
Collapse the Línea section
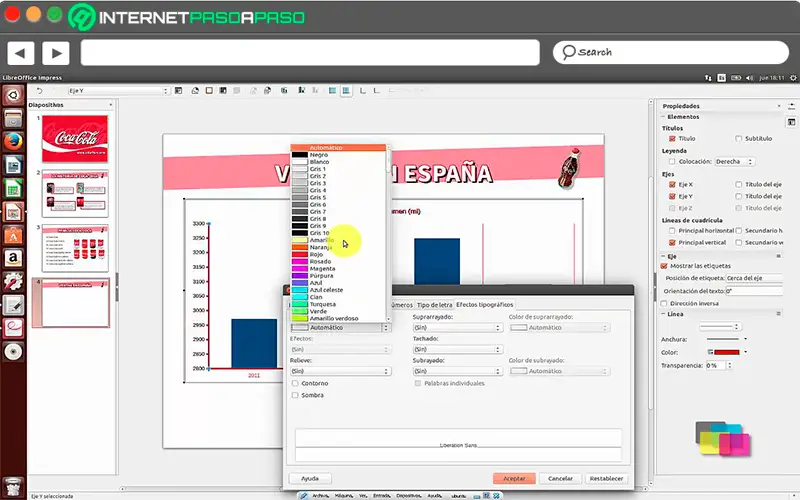(663, 314)
